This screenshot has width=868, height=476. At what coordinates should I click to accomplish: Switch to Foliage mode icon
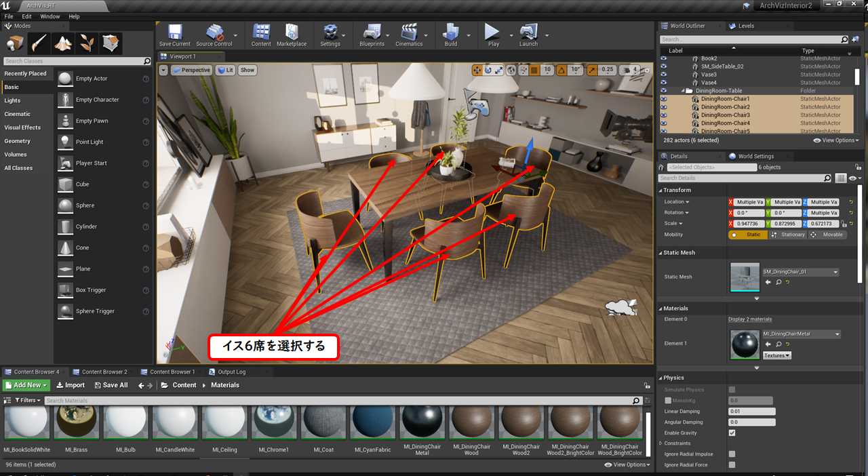(87, 44)
